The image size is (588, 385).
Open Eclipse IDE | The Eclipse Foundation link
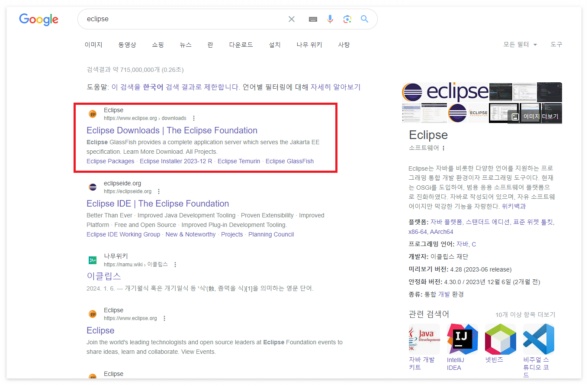(x=157, y=204)
